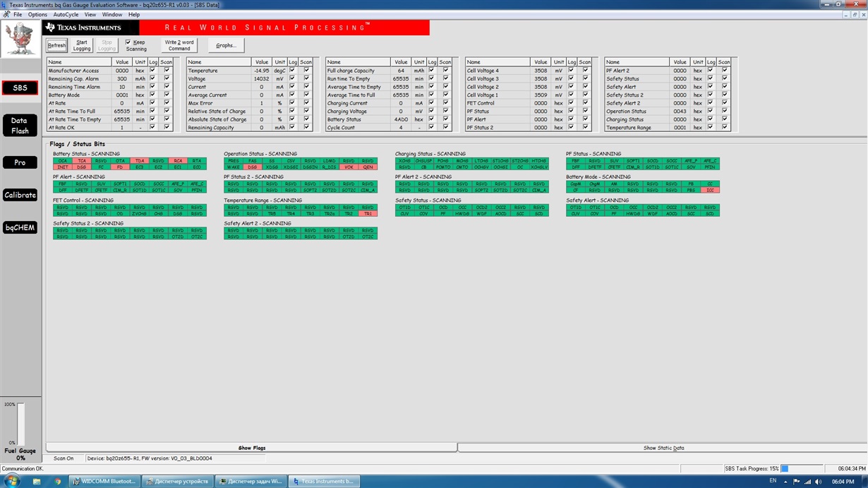This screenshot has height=488, width=868.
Task: Open the AutoCycle menu
Action: click(x=66, y=14)
